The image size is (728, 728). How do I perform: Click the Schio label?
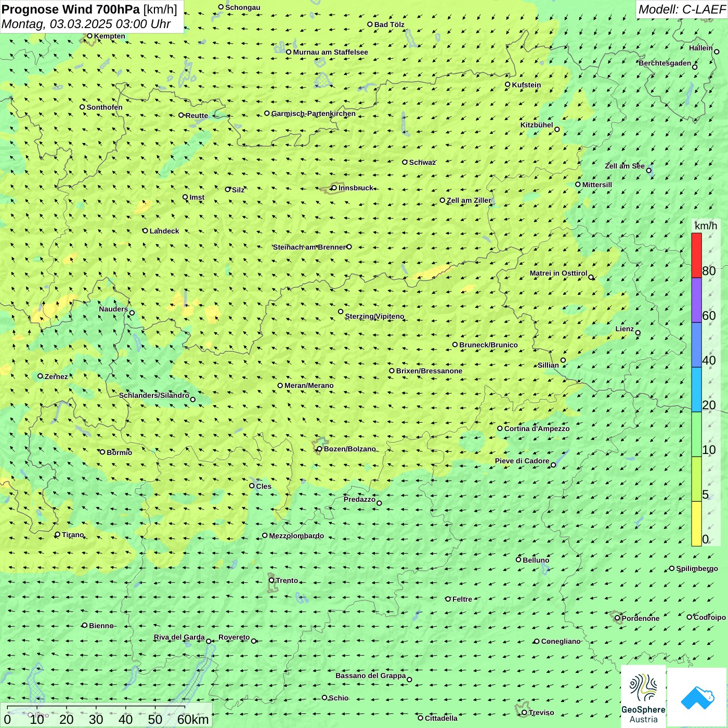[339, 698]
